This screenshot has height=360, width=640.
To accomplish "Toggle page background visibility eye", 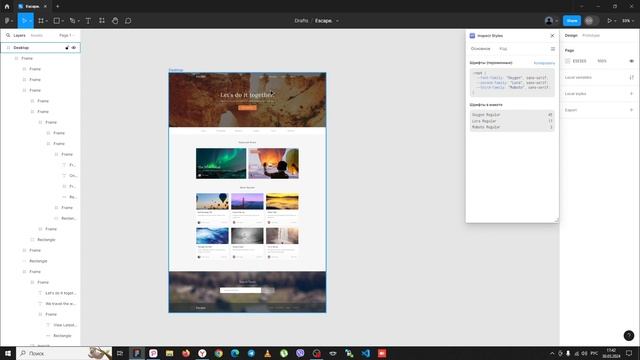I will [631, 61].
